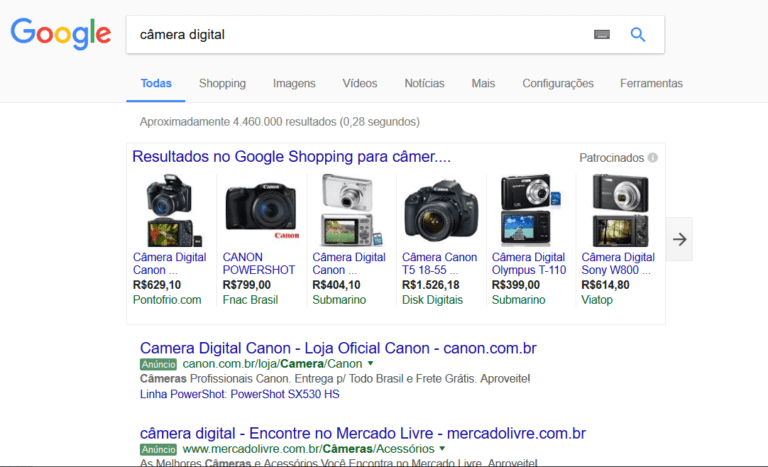This screenshot has height=467, width=768.
Task: Click the R$399,00 price
Action: point(515,285)
